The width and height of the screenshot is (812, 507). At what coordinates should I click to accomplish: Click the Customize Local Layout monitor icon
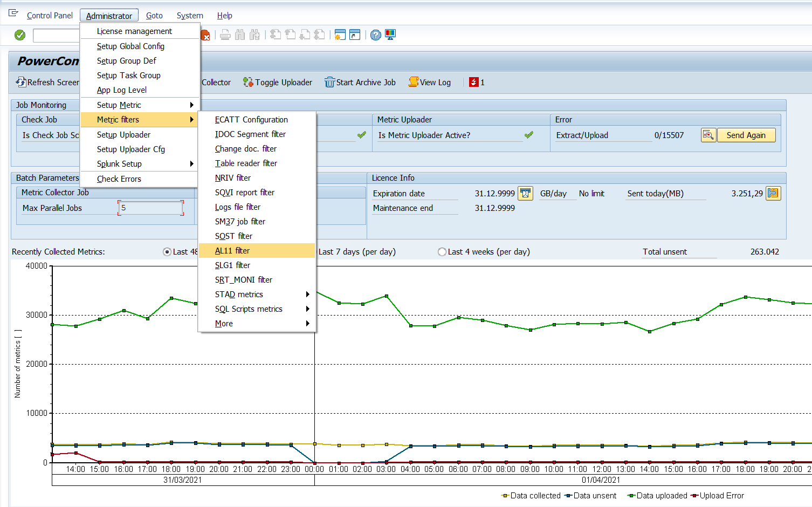[390, 35]
